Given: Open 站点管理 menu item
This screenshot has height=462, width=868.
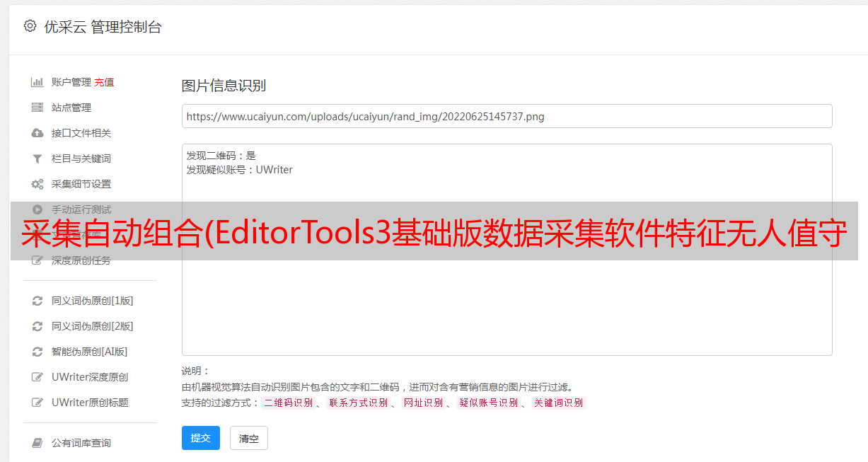Looking at the screenshot, I should click(71, 108).
